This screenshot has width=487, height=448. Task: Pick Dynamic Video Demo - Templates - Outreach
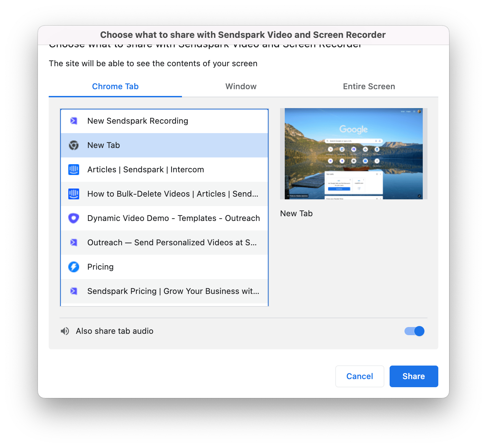point(164,218)
